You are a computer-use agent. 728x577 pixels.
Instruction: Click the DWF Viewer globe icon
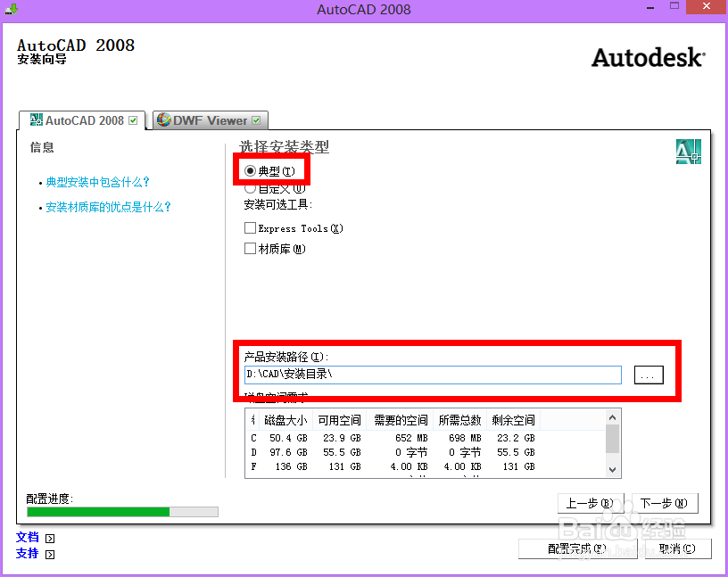click(x=163, y=120)
